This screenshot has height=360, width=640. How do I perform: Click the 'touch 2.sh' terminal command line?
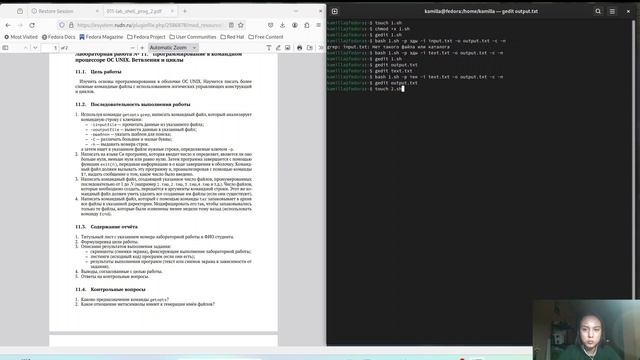pos(365,89)
